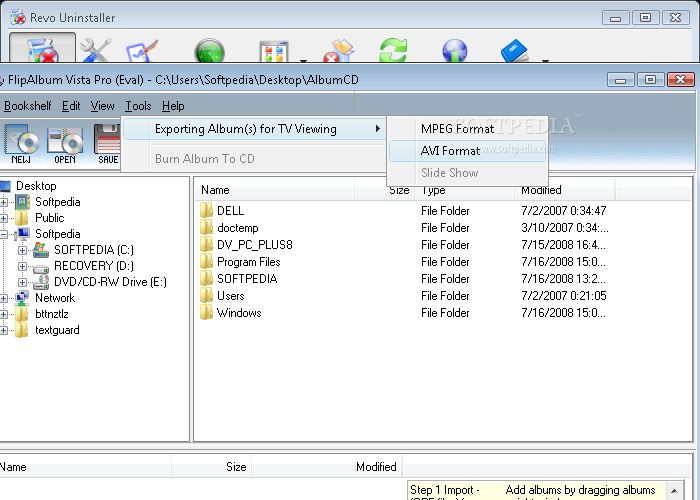Open the View menu

(102, 106)
